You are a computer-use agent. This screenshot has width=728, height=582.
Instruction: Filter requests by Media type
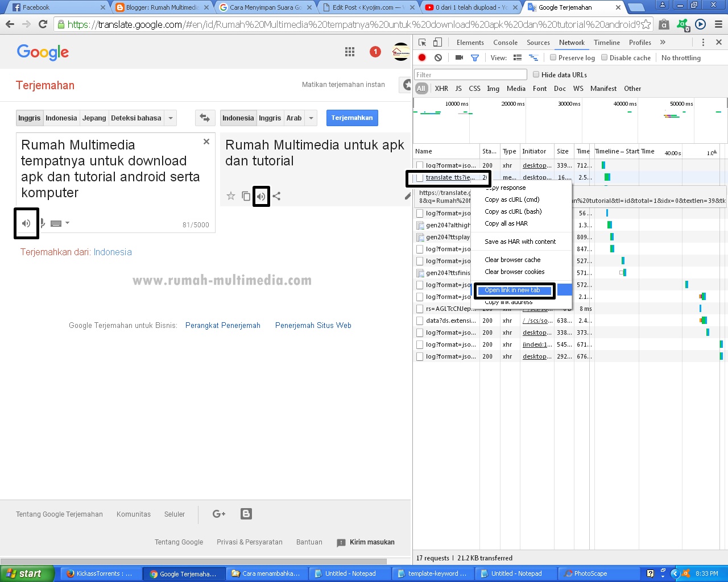point(516,89)
